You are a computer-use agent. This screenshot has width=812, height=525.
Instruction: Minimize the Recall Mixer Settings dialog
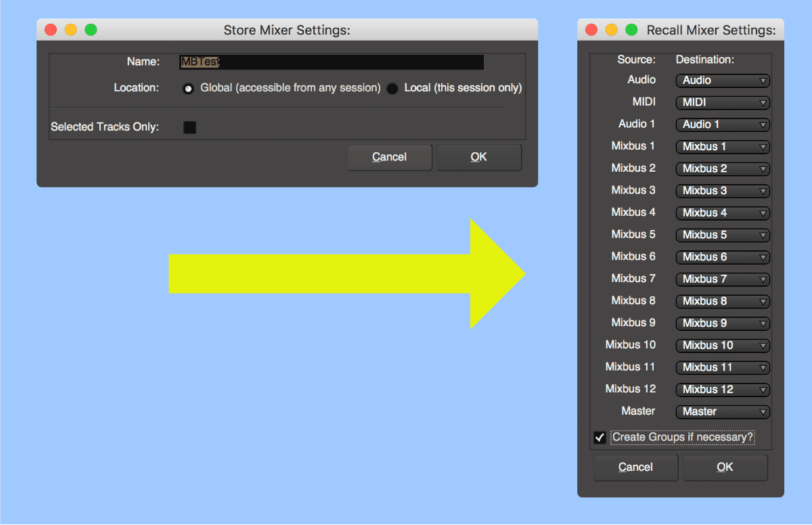point(612,30)
